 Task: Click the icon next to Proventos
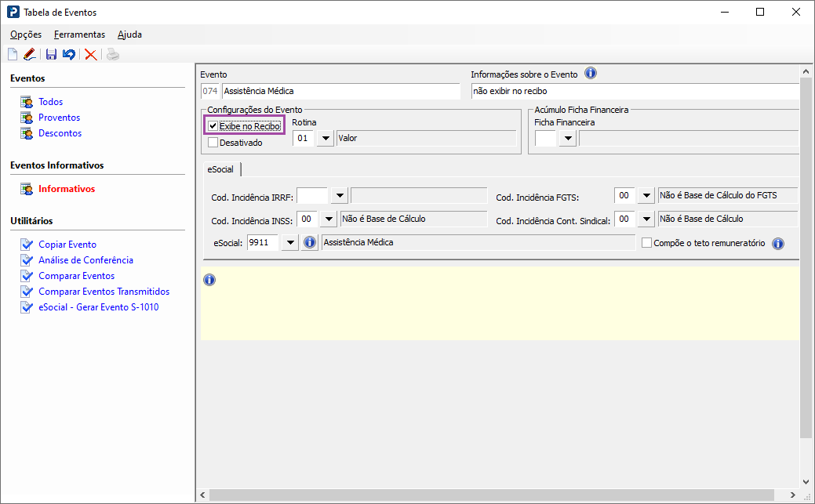(27, 118)
